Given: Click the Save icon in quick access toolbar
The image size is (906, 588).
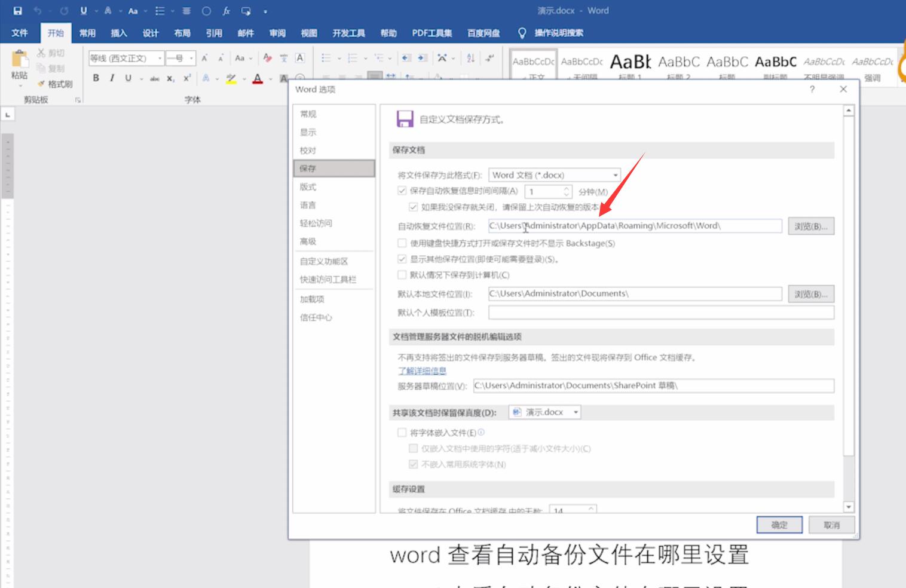Looking at the screenshot, I should coord(17,11).
